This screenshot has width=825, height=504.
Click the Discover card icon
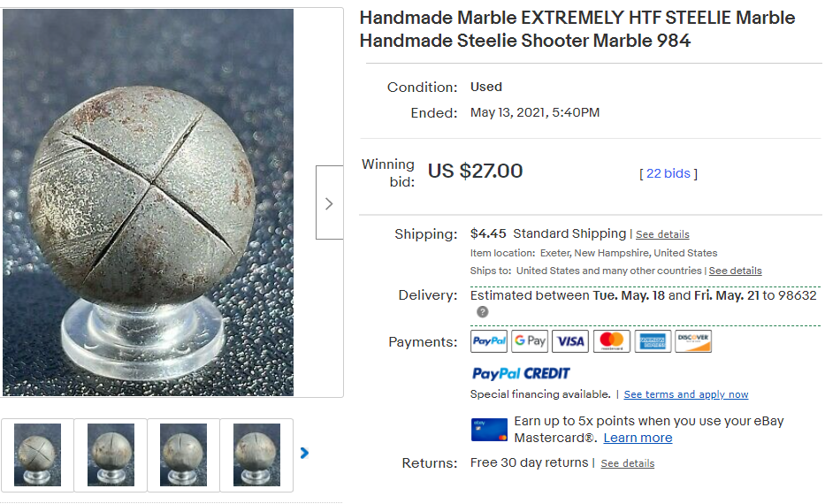tap(693, 341)
